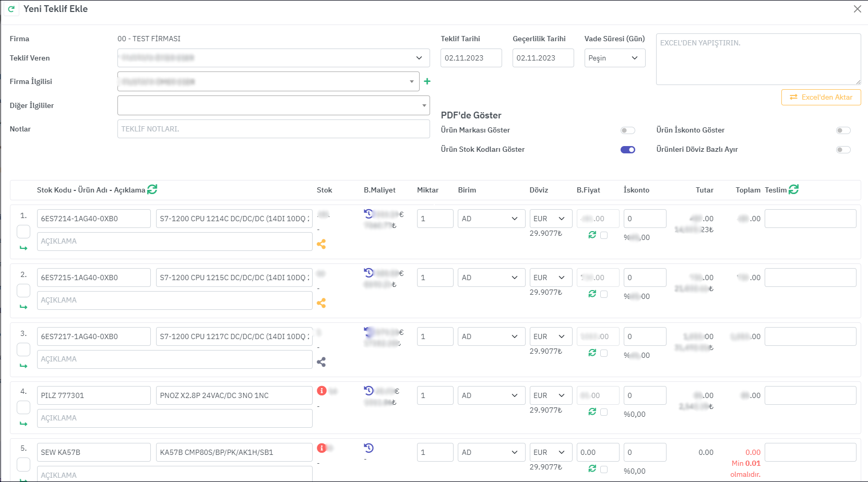Click the green plus icon next to Firma İlgilisi
This screenshot has height=482, width=868.
(x=427, y=81)
